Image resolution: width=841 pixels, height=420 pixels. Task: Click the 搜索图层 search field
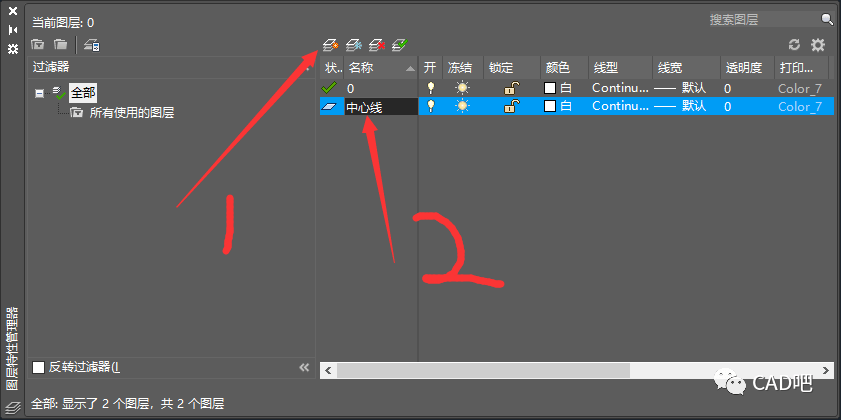coord(762,19)
